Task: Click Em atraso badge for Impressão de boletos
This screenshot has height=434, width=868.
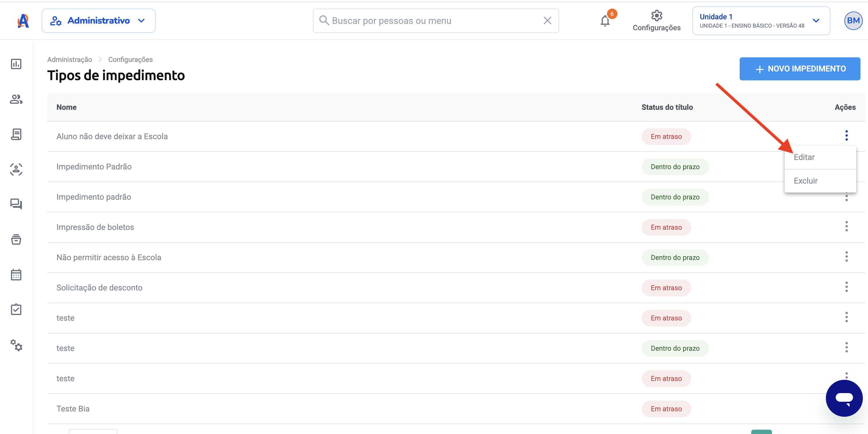Action: (x=666, y=227)
